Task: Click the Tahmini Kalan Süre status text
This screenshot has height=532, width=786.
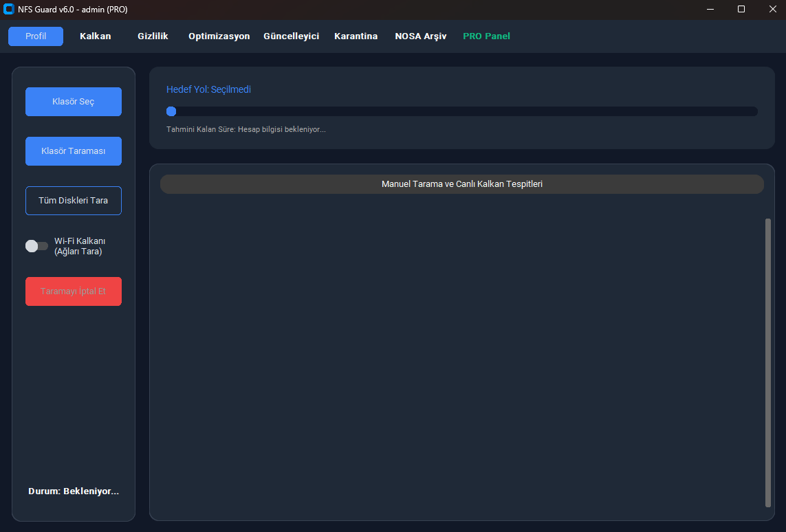Action: (x=246, y=129)
